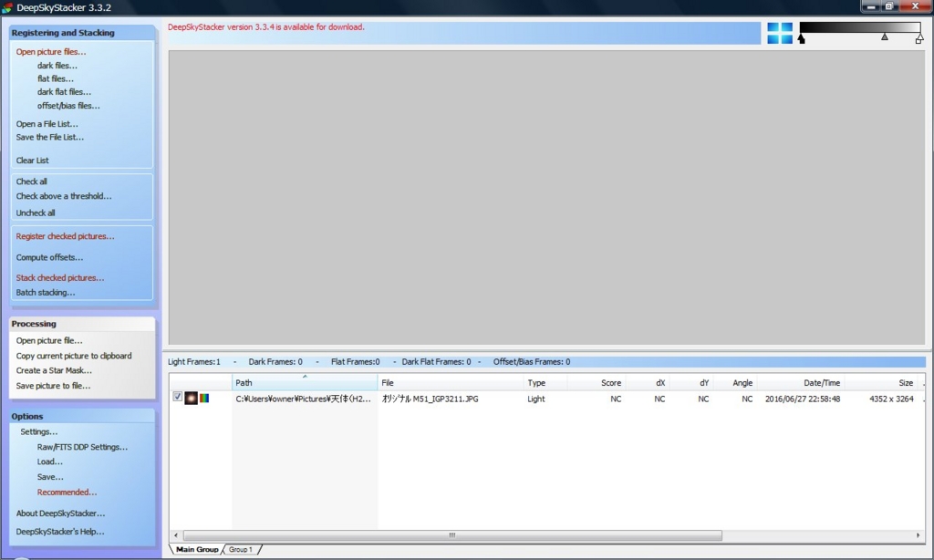Image resolution: width=934 pixels, height=560 pixels.
Task: Click Load settings option
Action: click(50, 461)
